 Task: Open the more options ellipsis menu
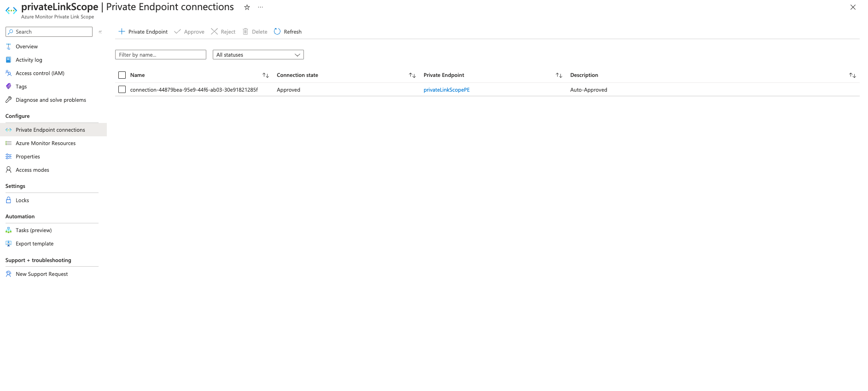(261, 7)
